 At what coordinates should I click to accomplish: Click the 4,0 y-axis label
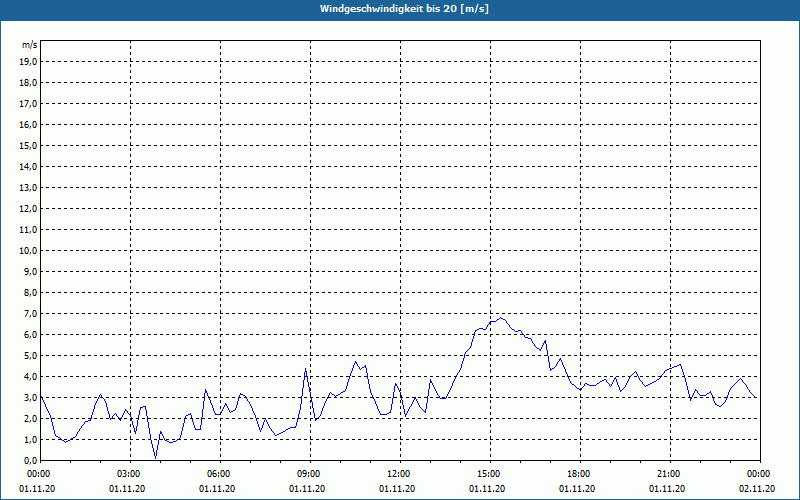click(x=31, y=377)
